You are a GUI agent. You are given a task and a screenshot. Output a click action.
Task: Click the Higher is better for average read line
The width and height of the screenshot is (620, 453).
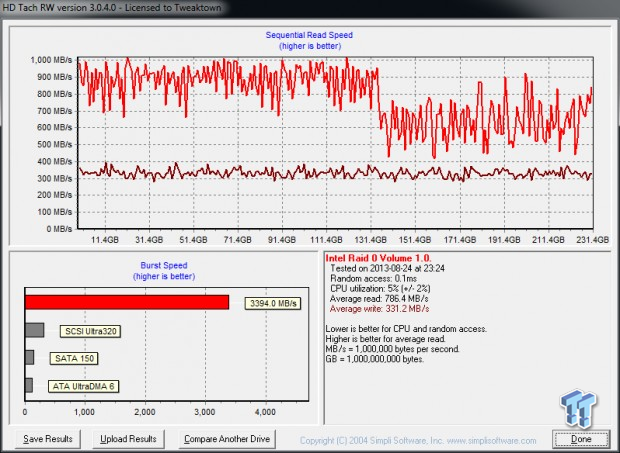(x=386, y=339)
